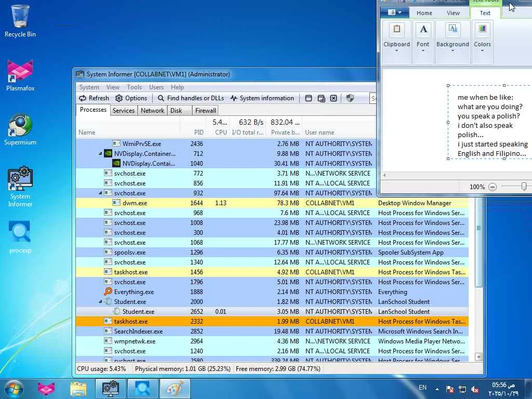This screenshot has width=532, height=399.
Task: Select Paint's Text ribbon tab
Action: tap(485, 13)
